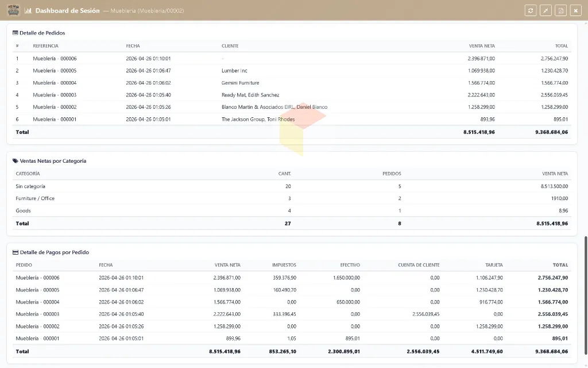The image size is (588, 368).
Task: Click cash amount '650.000,00' for order 000004
Action: [349, 302]
